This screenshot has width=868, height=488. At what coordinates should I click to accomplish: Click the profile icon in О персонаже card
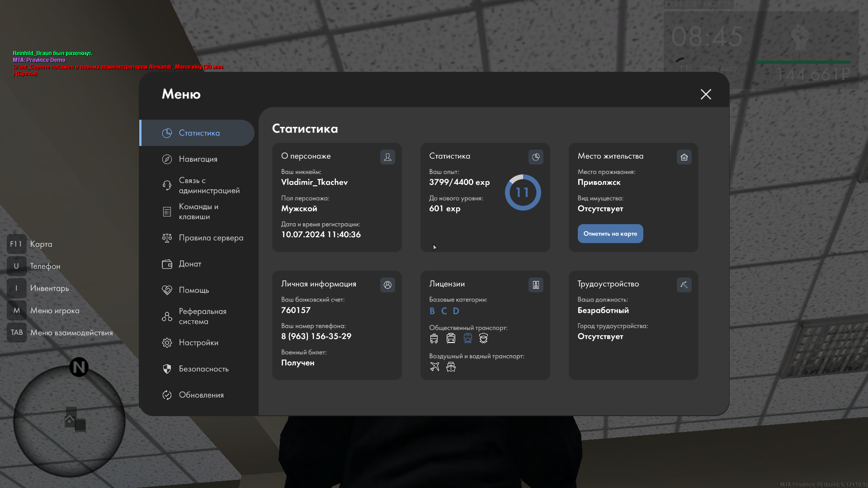click(x=387, y=157)
